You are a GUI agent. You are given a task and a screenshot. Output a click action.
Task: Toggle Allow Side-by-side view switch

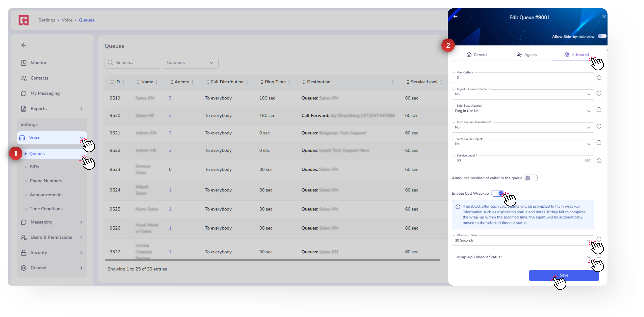tap(602, 36)
